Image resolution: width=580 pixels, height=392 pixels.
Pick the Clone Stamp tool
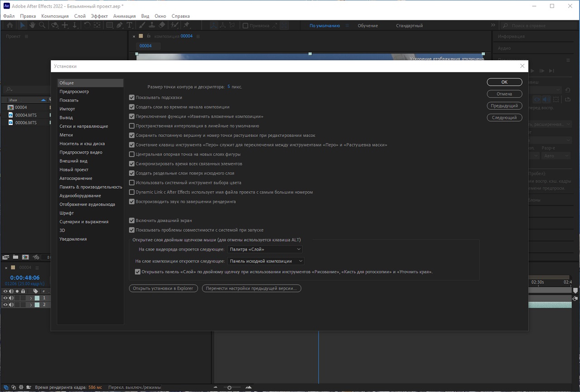(x=152, y=25)
